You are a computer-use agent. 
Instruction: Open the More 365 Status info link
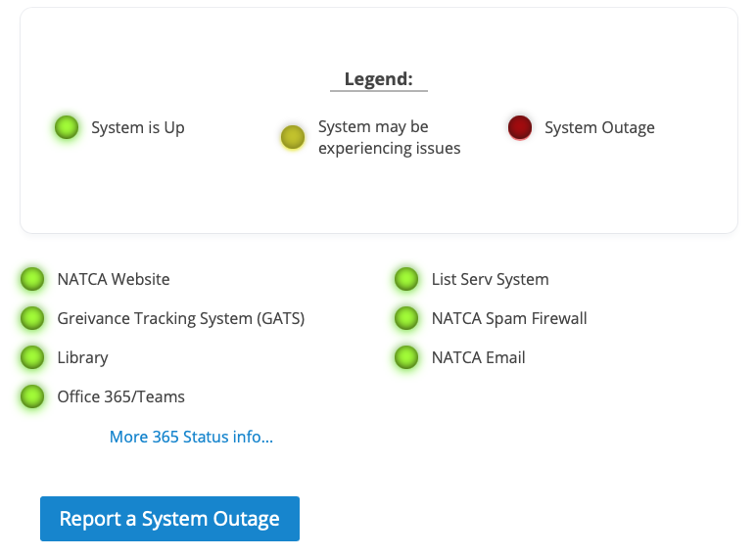pyautogui.click(x=191, y=437)
